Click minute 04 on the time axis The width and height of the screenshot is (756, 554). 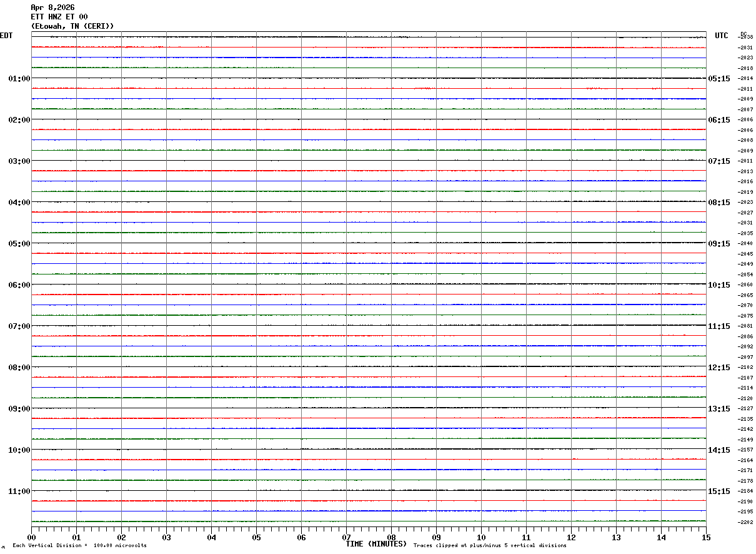(211, 537)
